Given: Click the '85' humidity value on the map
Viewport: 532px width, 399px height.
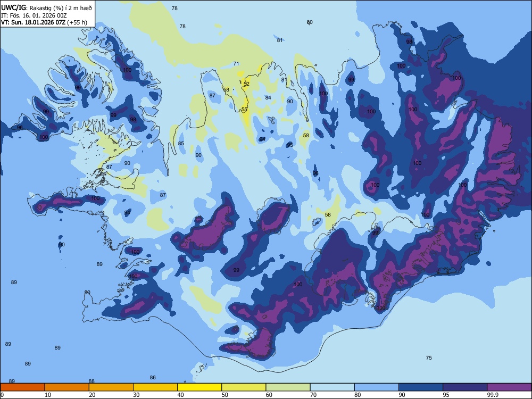Looking at the screenshot, I should 181,143.
